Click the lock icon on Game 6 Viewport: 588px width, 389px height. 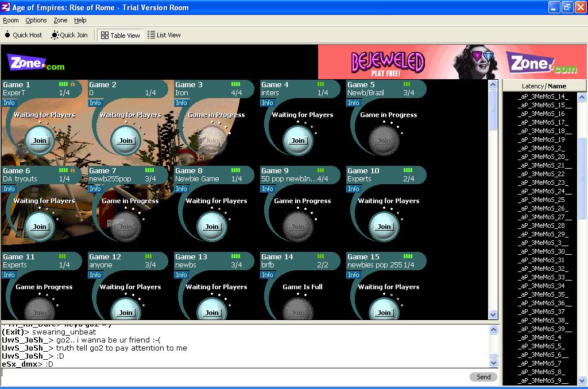(x=72, y=170)
